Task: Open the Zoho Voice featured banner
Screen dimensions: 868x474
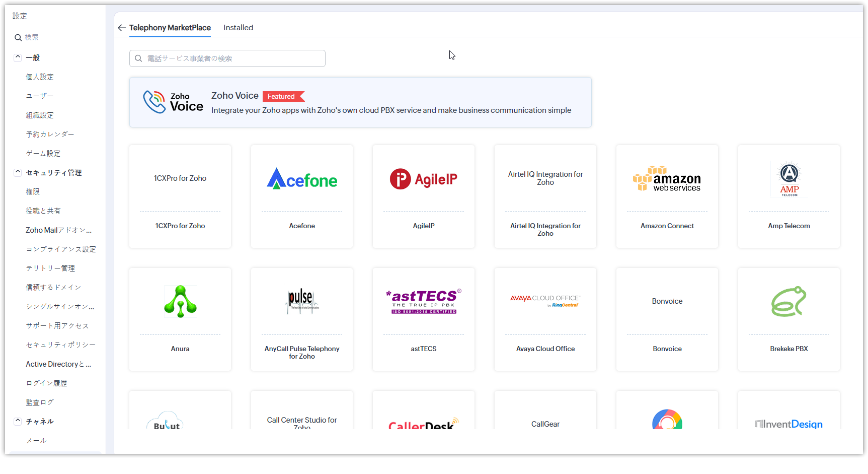Action: click(360, 102)
